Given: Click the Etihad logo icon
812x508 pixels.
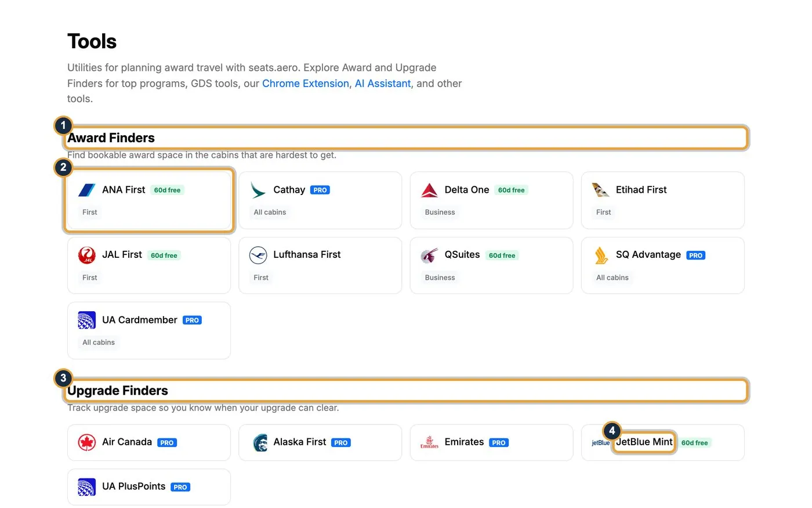Looking at the screenshot, I should (x=600, y=190).
